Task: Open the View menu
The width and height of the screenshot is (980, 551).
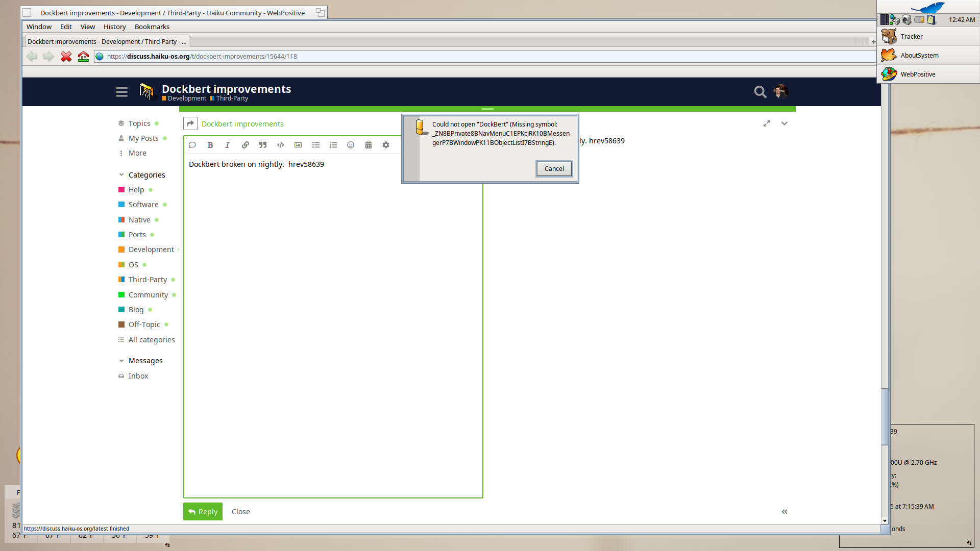Action: (88, 27)
